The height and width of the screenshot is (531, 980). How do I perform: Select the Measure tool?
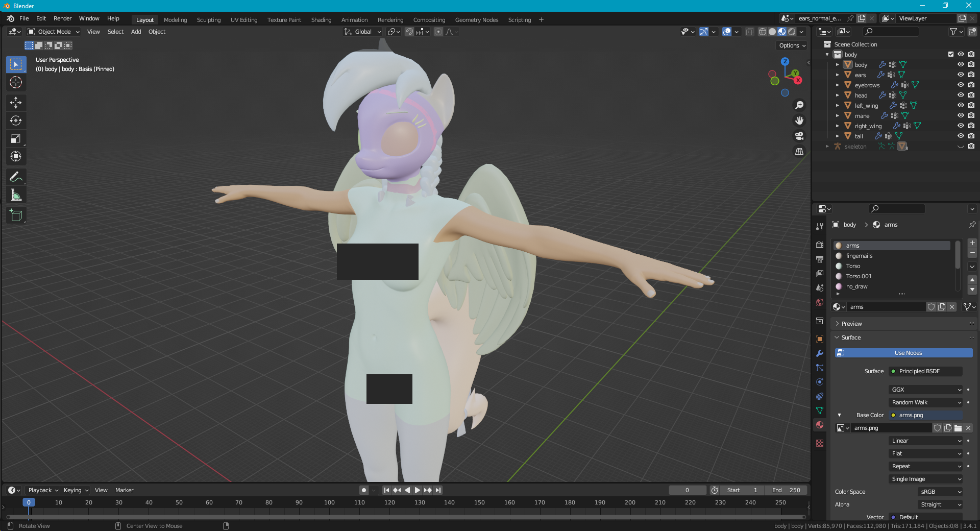click(x=16, y=195)
